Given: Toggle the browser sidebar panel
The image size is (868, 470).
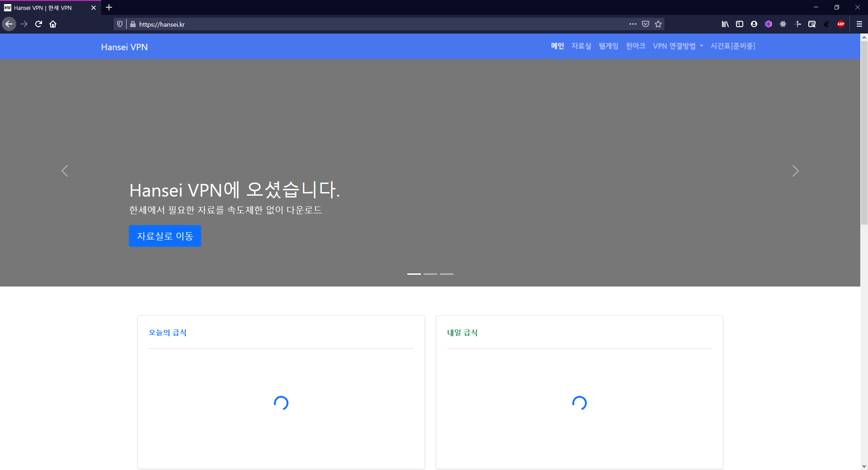Looking at the screenshot, I should tap(740, 24).
